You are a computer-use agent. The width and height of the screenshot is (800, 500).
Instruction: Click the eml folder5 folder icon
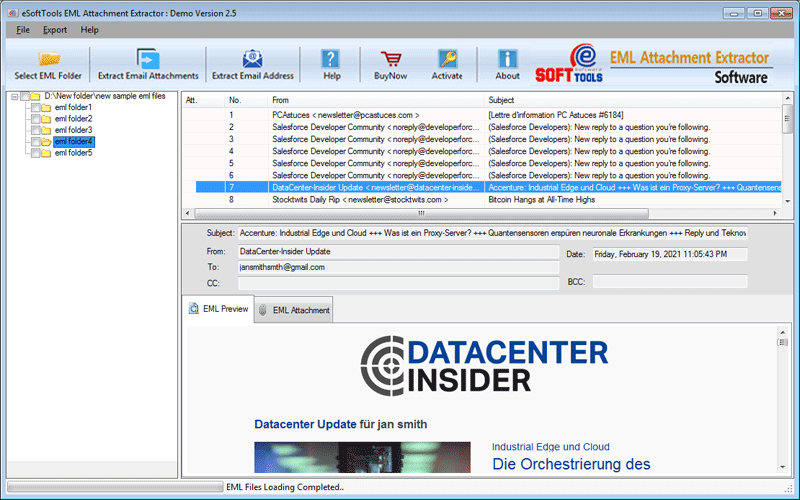(46, 153)
